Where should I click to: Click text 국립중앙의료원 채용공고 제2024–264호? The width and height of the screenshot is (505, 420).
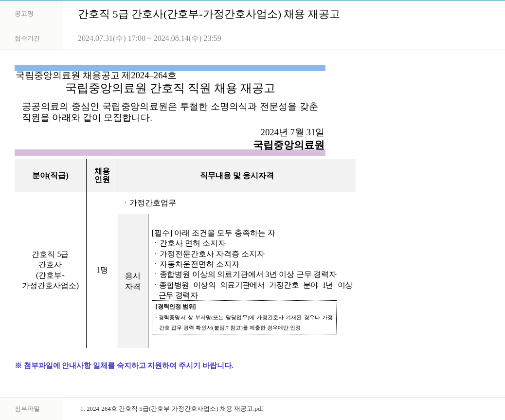click(96, 75)
